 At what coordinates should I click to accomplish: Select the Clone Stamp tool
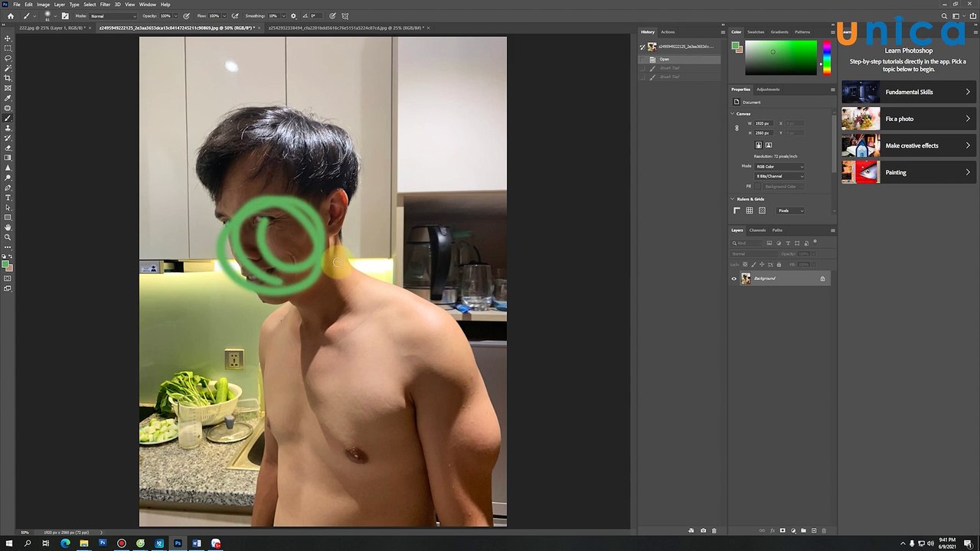pos(8,128)
